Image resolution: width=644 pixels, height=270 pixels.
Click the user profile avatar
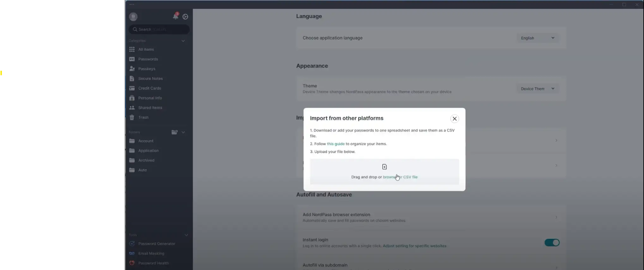click(133, 17)
